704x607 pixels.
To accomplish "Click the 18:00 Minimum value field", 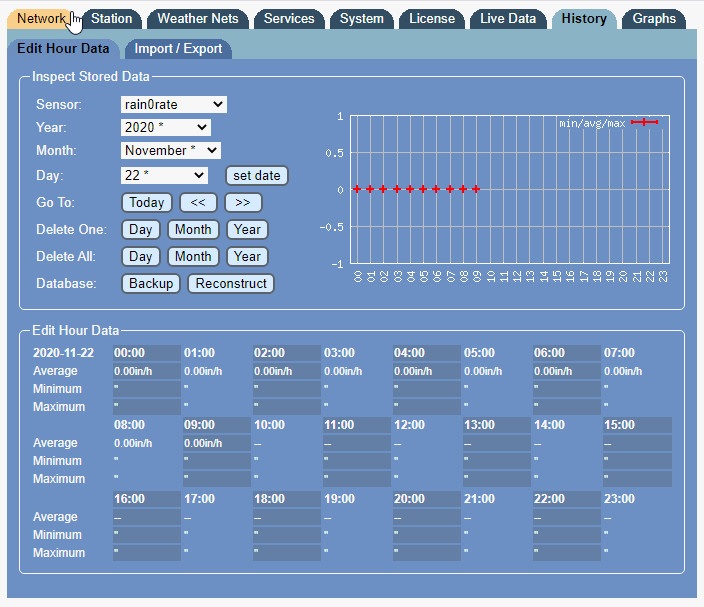I will tap(287, 535).
